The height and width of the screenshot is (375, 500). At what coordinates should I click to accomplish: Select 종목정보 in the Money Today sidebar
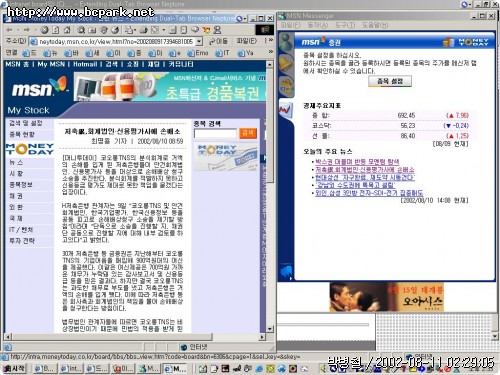pyautogui.click(x=21, y=184)
